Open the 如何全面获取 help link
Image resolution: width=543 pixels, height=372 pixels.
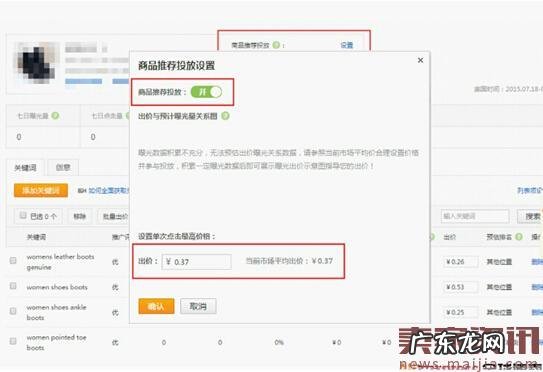(x=108, y=191)
